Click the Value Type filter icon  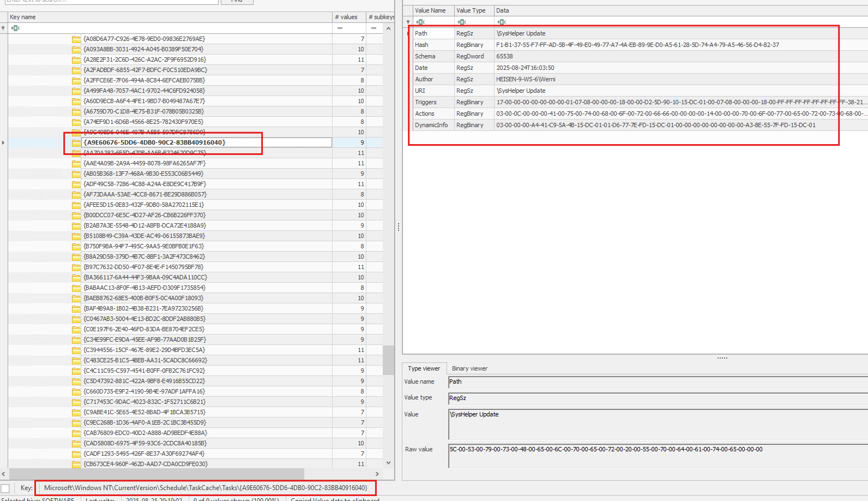click(462, 22)
